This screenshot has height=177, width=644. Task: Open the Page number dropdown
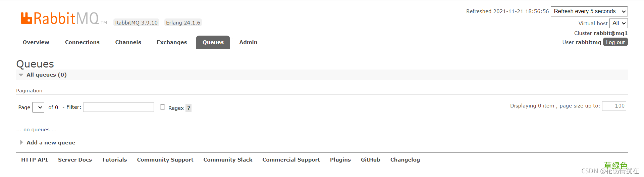[38, 107]
